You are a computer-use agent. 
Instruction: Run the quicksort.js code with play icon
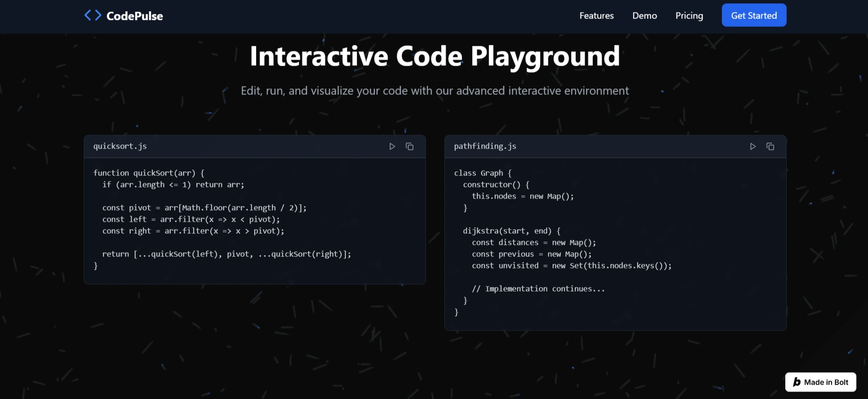coord(392,146)
